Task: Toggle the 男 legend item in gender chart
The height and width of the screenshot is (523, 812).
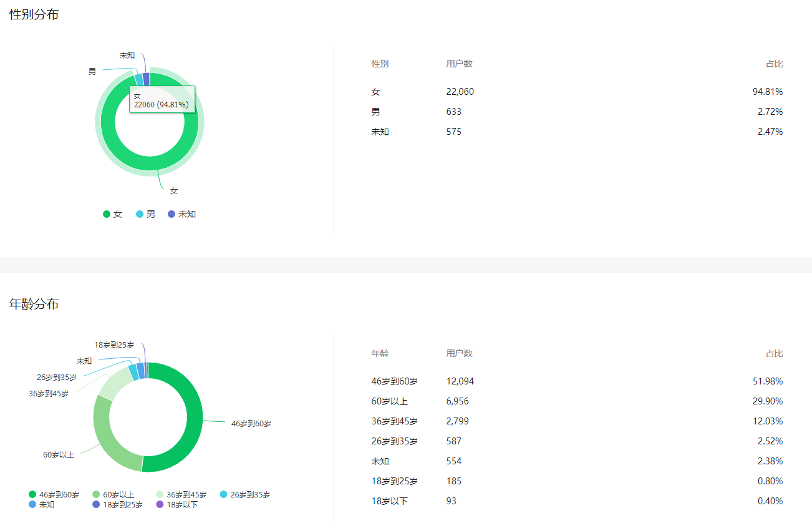Action: click(x=146, y=214)
